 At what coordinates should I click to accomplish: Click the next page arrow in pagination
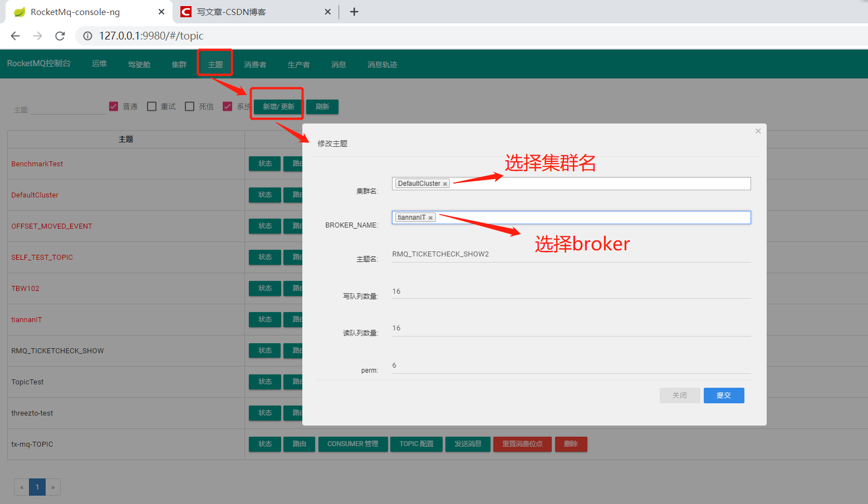(52, 487)
